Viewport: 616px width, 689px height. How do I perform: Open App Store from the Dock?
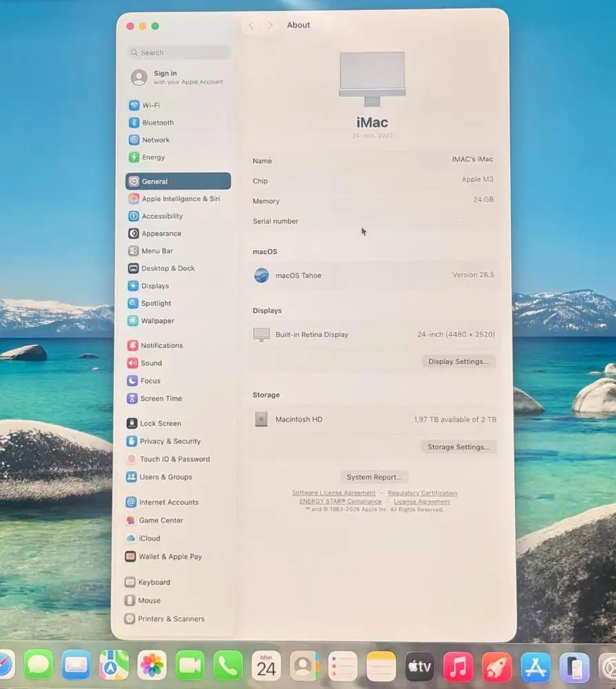(535, 667)
